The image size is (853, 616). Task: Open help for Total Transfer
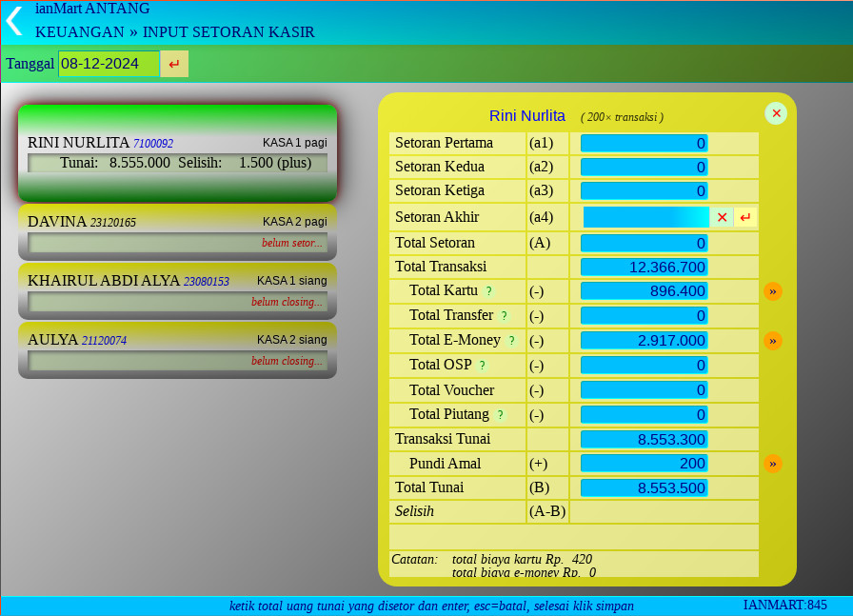504,316
